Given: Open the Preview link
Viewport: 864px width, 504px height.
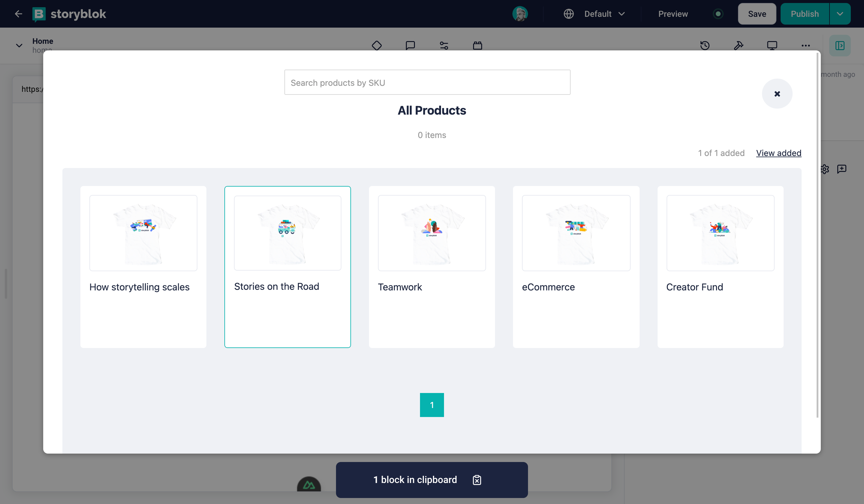Looking at the screenshot, I should coord(673,14).
